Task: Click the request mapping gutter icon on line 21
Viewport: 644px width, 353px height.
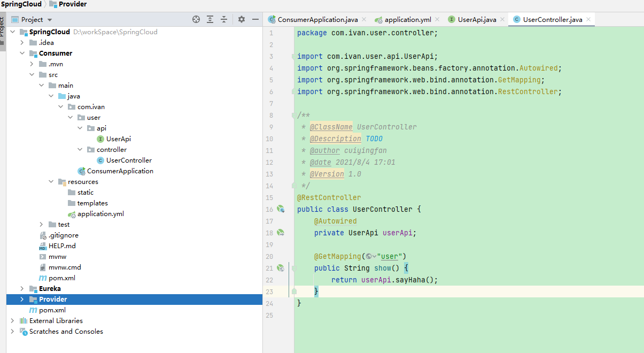Action: coord(280,268)
